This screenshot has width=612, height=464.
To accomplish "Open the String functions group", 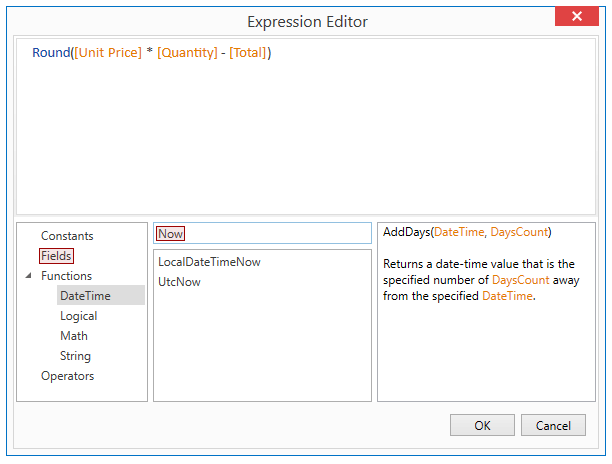I will pos(75,356).
